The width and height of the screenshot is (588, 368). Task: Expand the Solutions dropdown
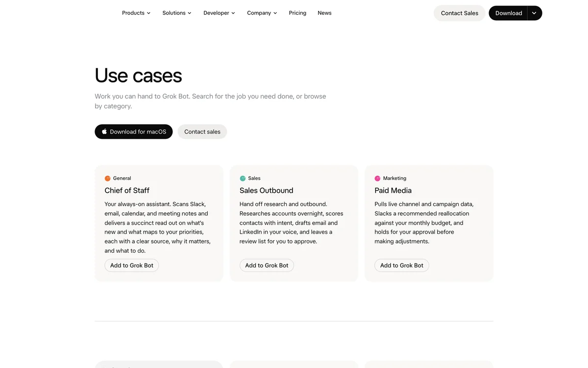click(x=177, y=13)
